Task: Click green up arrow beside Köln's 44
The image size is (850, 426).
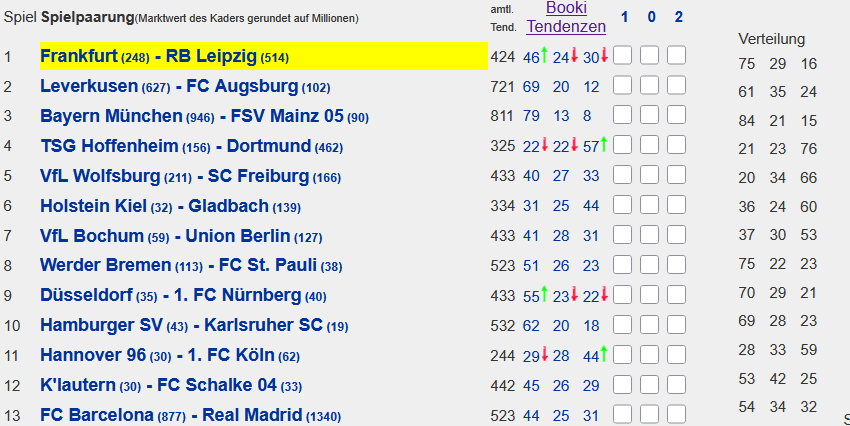Action: point(604,354)
